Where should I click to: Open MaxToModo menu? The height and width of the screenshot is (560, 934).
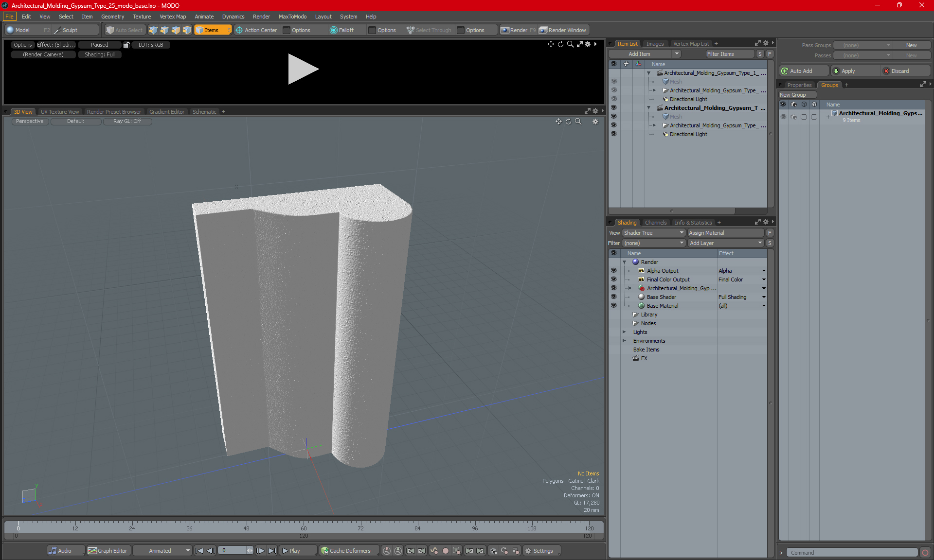[292, 17]
